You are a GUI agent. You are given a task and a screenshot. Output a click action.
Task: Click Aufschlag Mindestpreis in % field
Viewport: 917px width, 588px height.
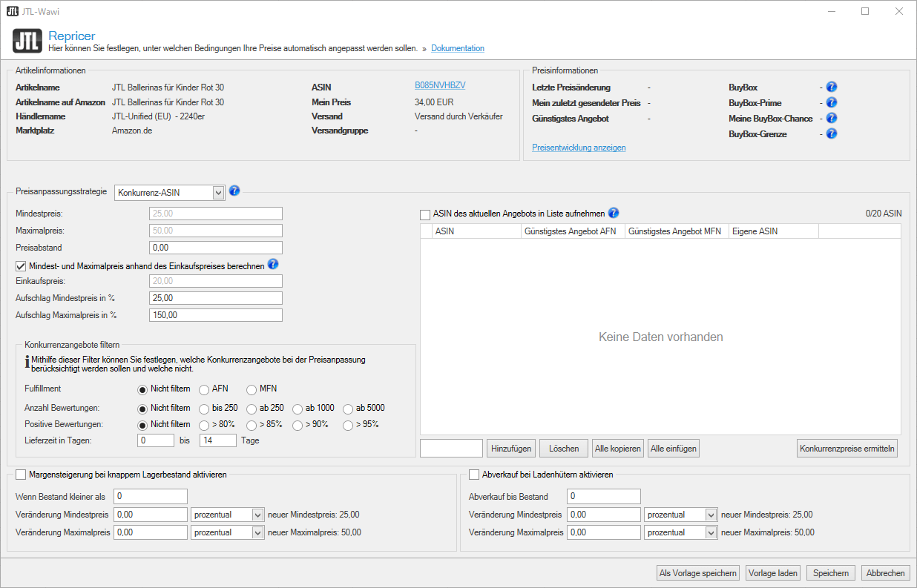pyautogui.click(x=216, y=298)
